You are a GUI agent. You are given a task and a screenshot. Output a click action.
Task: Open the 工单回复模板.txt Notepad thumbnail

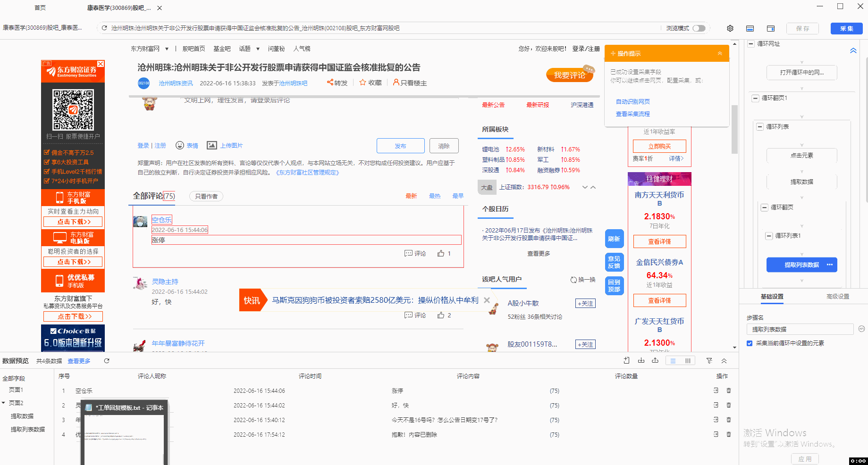coord(125,432)
